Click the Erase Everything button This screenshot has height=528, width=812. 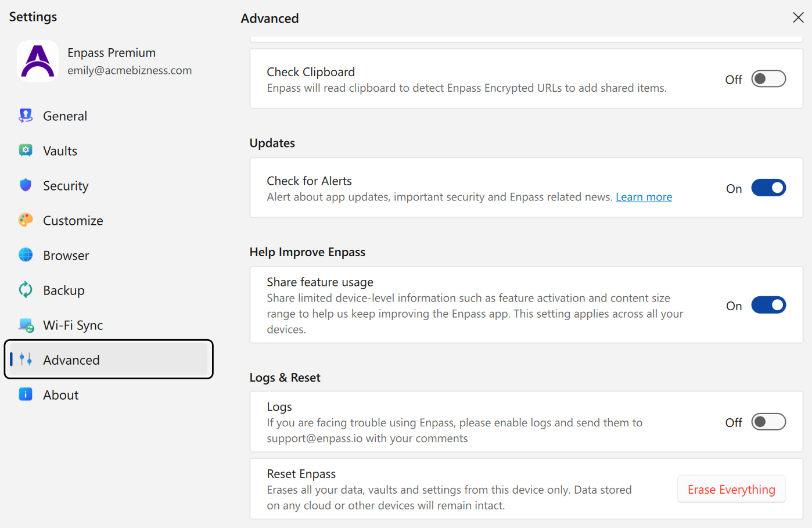tap(731, 489)
